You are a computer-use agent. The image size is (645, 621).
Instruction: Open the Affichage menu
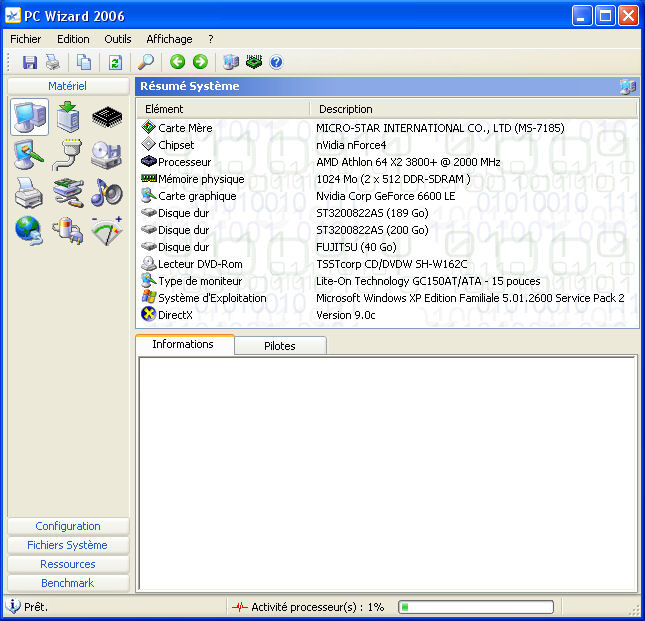169,39
